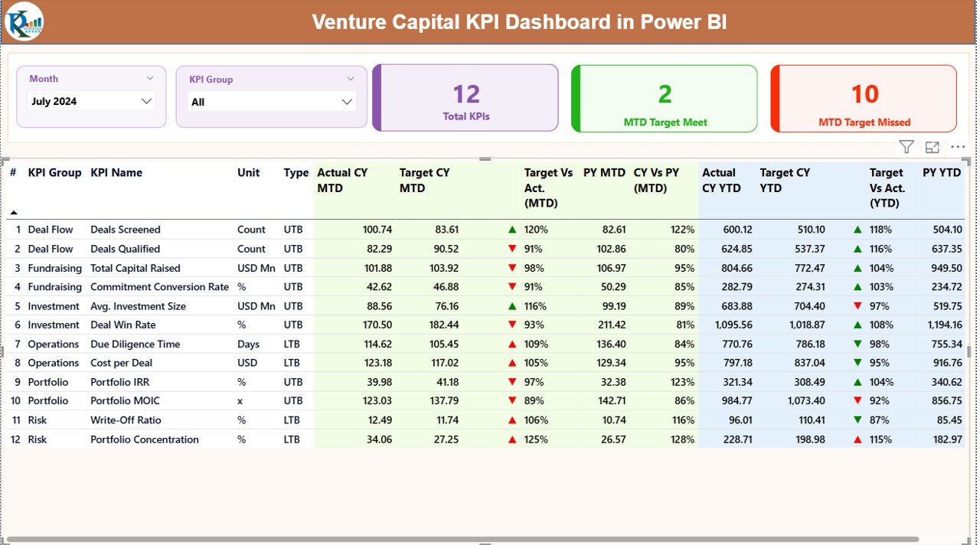Sort by the Actual CY YTD column header
980x545 pixels.
723,179
